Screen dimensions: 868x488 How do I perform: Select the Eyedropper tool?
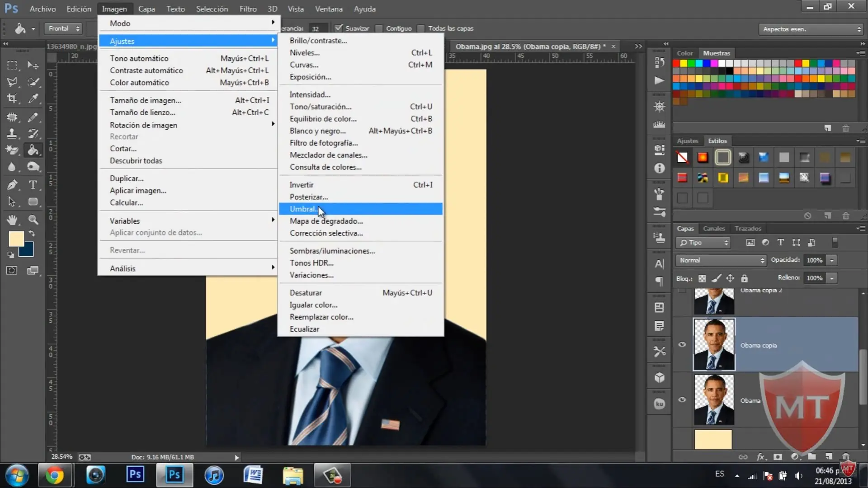click(x=33, y=99)
